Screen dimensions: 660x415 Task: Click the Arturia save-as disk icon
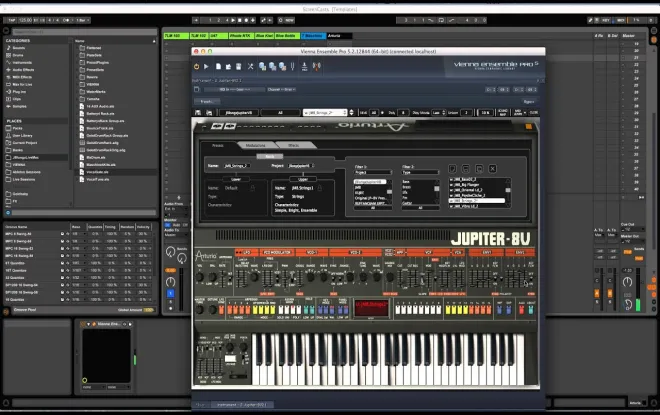(x=209, y=113)
